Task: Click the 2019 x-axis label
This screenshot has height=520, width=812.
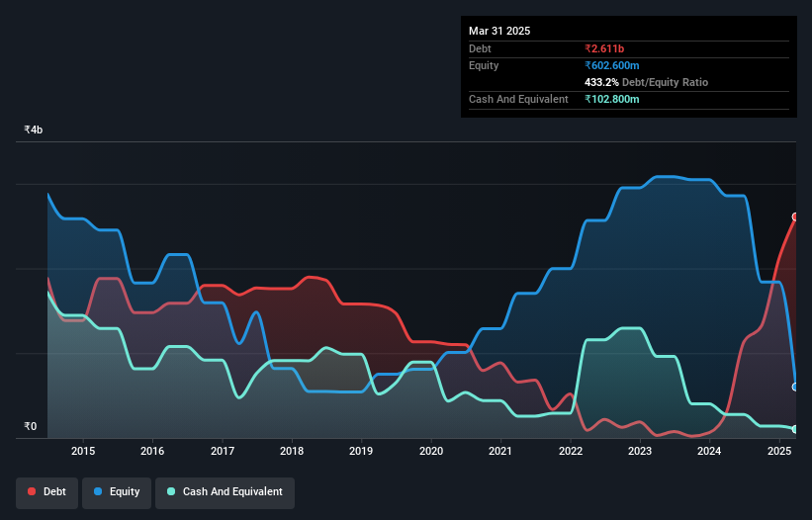Action: pyautogui.click(x=361, y=451)
